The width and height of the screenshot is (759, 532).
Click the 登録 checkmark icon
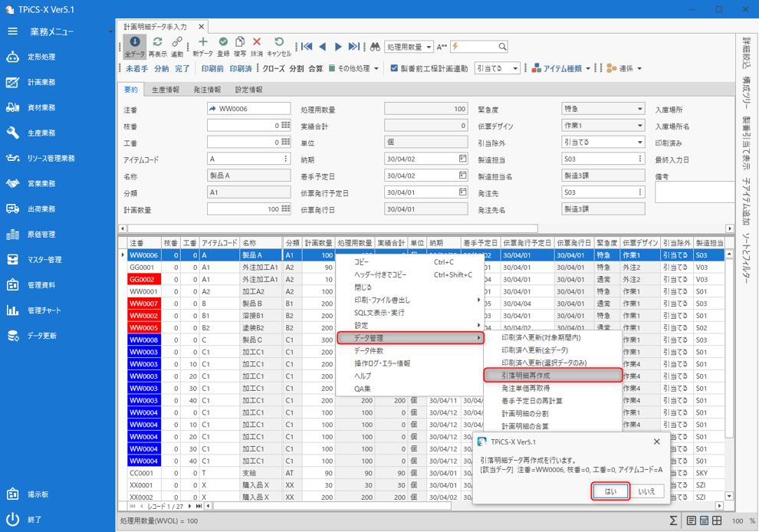coord(223,46)
